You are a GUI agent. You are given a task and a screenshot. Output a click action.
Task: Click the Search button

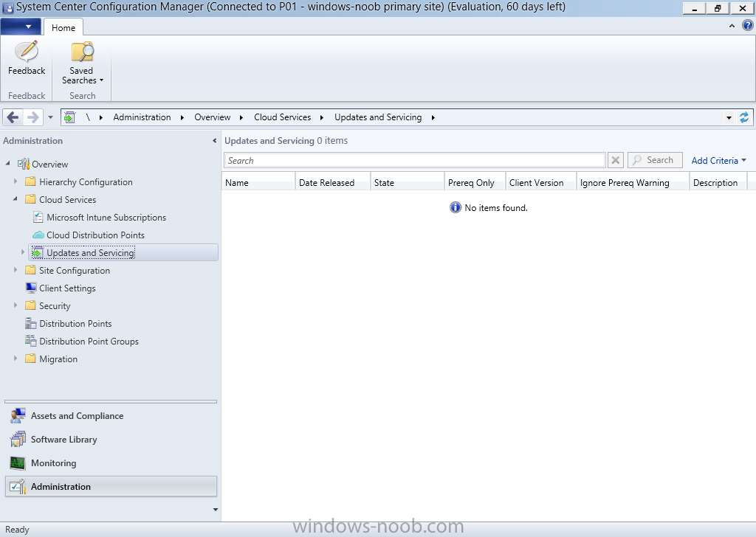pos(655,160)
